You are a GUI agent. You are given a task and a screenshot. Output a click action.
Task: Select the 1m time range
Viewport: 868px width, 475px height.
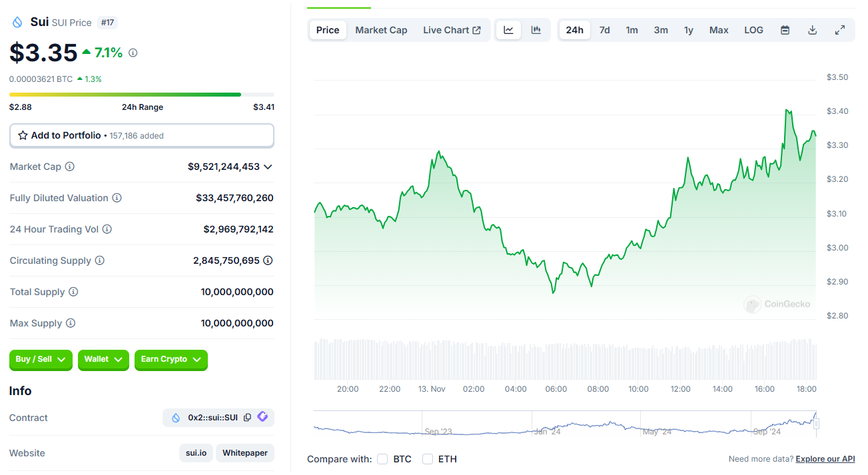[632, 30]
